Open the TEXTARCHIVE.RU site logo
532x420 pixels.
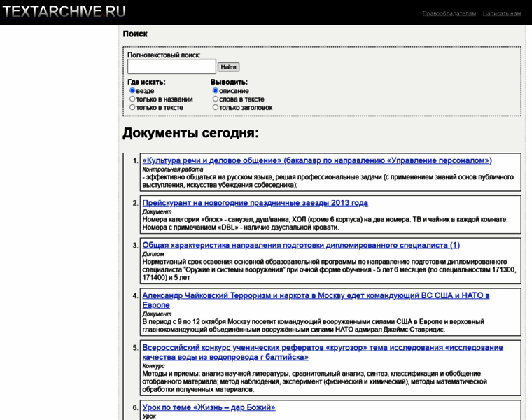click(x=64, y=12)
